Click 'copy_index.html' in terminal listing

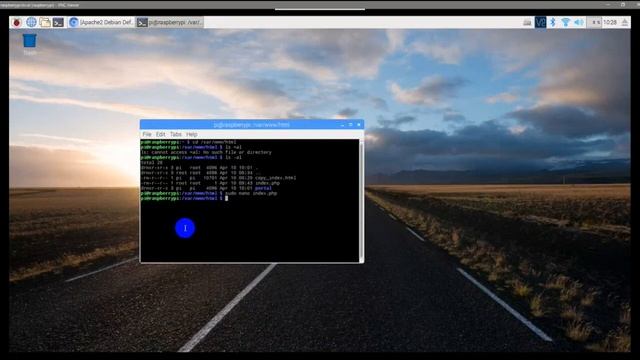pos(276,178)
